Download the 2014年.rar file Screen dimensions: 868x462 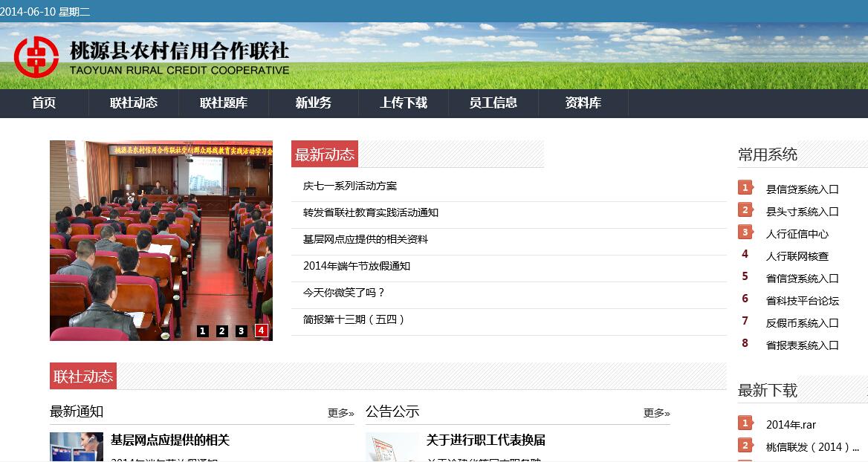click(791, 425)
